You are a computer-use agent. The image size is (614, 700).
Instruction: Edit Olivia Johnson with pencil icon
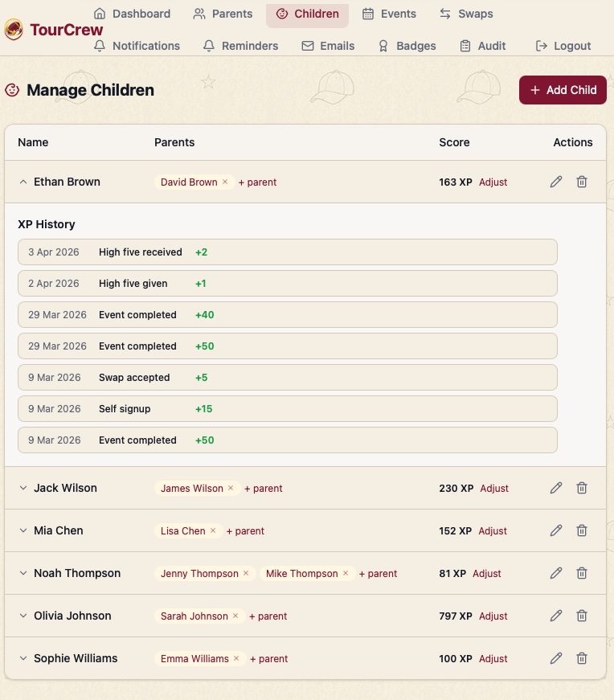(x=556, y=616)
